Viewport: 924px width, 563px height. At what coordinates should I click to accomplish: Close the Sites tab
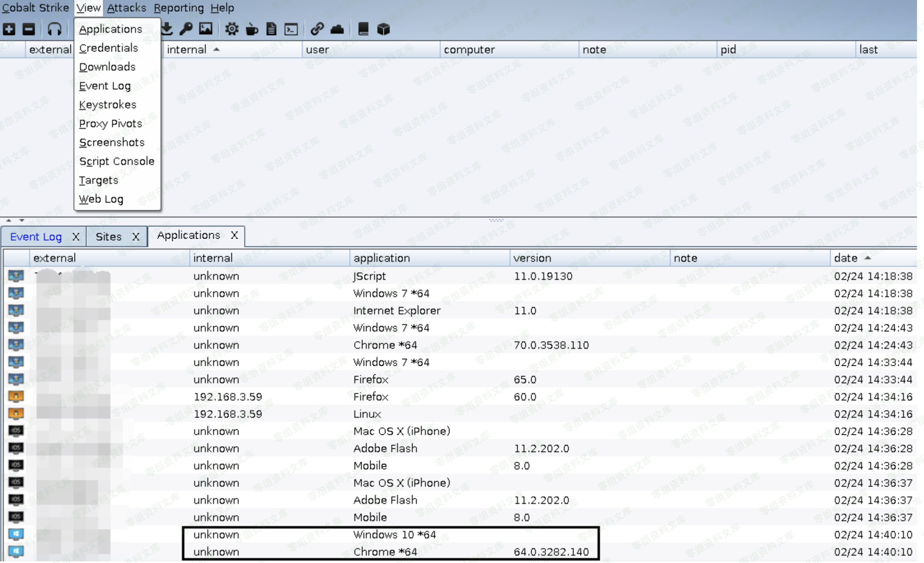pyautogui.click(x=136, y=237)
